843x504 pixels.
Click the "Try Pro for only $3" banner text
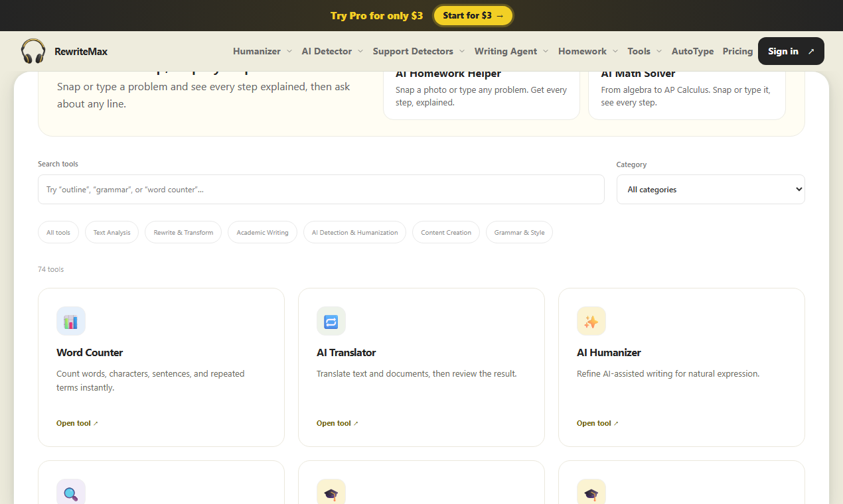[376, 15]
